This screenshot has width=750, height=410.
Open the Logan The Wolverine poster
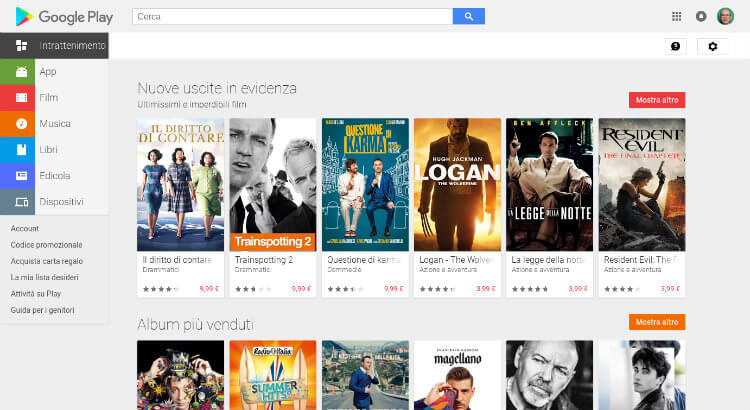coord(457,185)
